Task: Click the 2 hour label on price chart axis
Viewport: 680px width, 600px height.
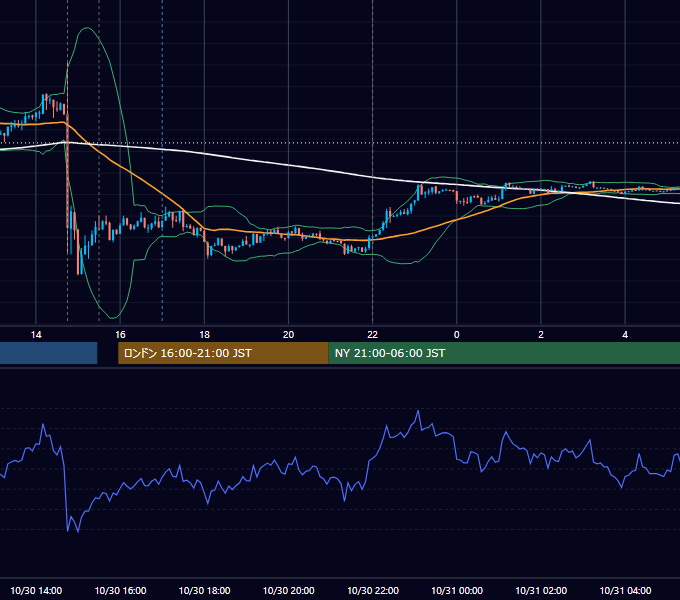Action: coord(541,335)
